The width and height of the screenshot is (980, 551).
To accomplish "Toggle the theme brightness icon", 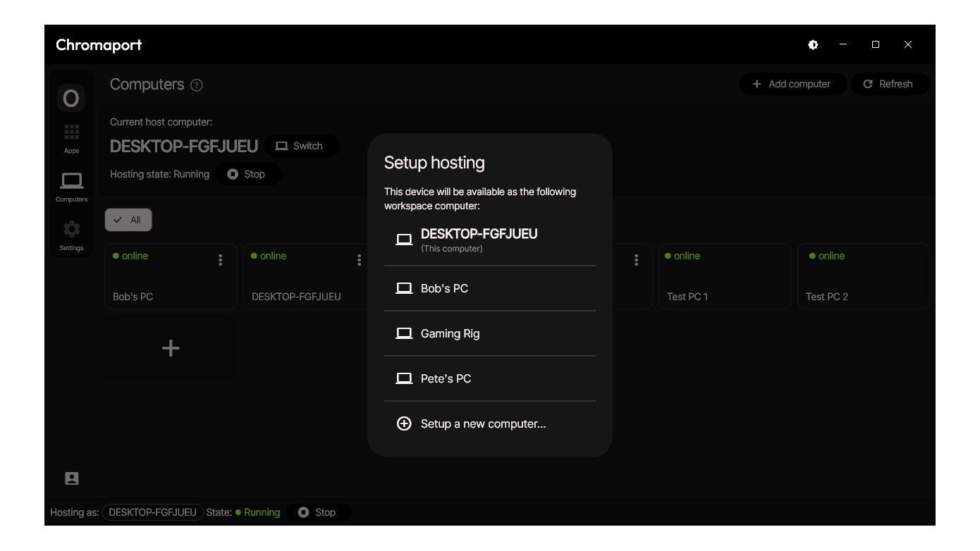I will (813, 44).
